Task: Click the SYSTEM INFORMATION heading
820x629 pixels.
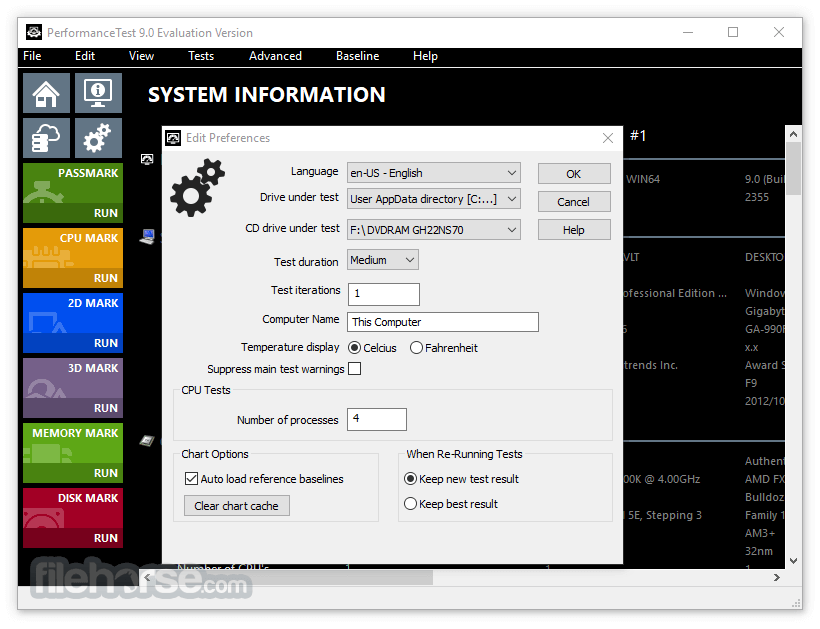Action: click(267, 95)
